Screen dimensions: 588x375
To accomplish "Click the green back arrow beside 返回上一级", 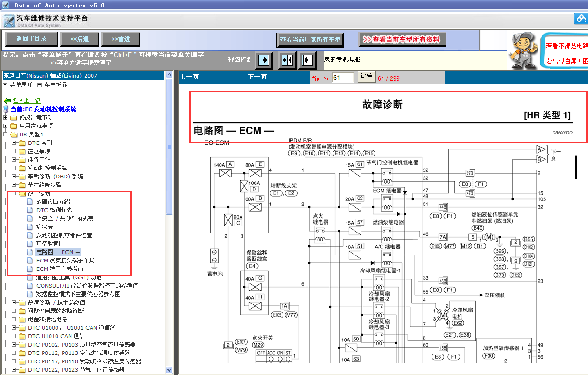I will [x=7, y=100].
